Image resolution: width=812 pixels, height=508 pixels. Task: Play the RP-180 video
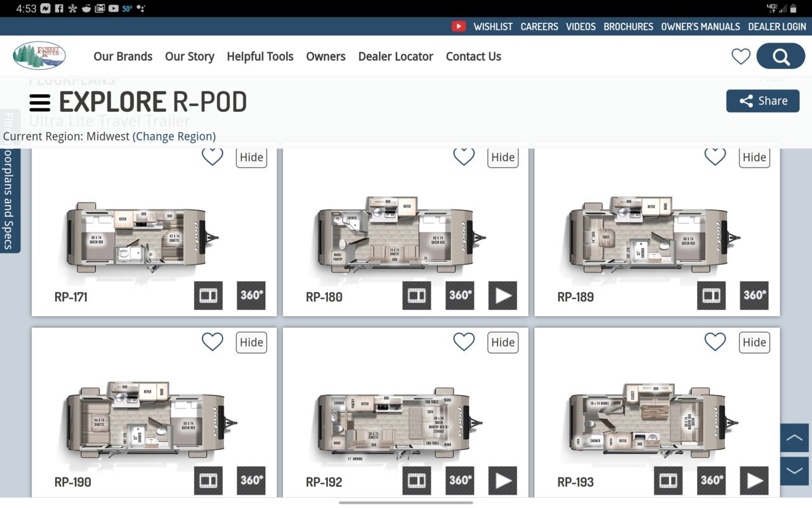point(502,295)
